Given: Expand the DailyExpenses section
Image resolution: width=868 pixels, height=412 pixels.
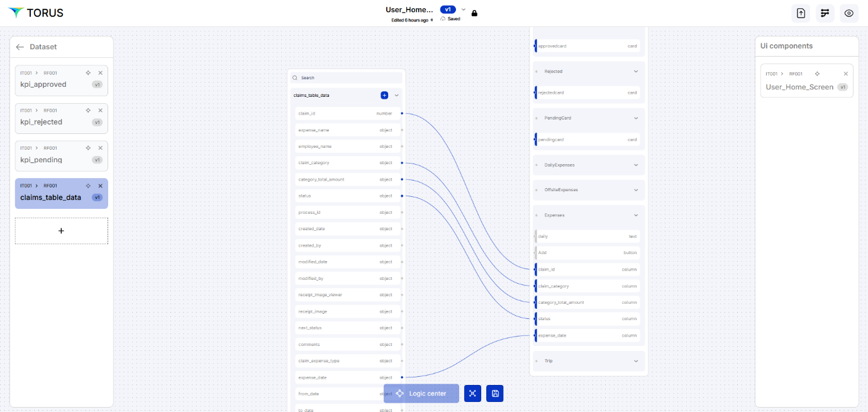Looking at the screenshot, I should (x=636, y=165).
